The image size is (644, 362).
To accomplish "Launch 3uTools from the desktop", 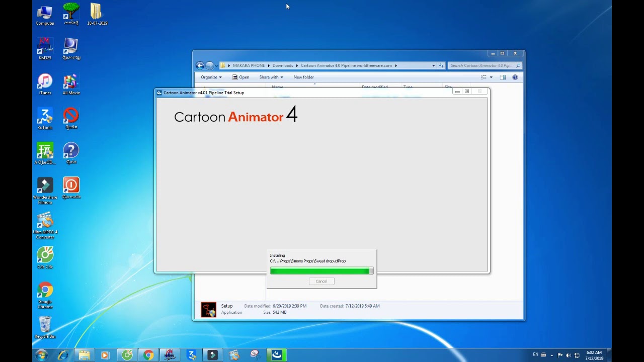I will [x=45, y=119].
